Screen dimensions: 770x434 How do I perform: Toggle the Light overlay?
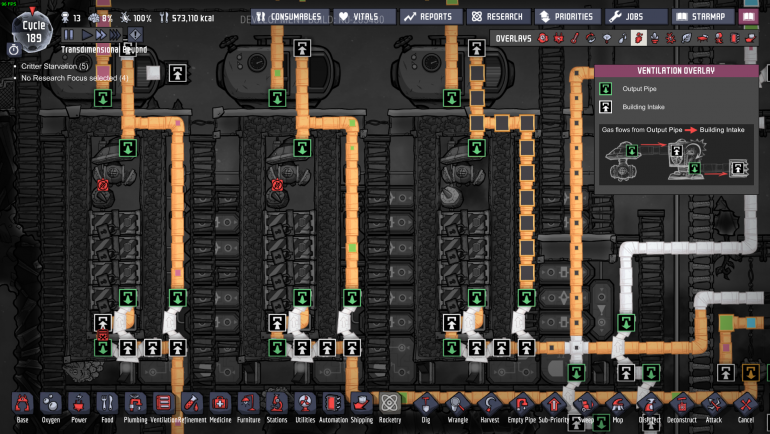click(606, 38)
